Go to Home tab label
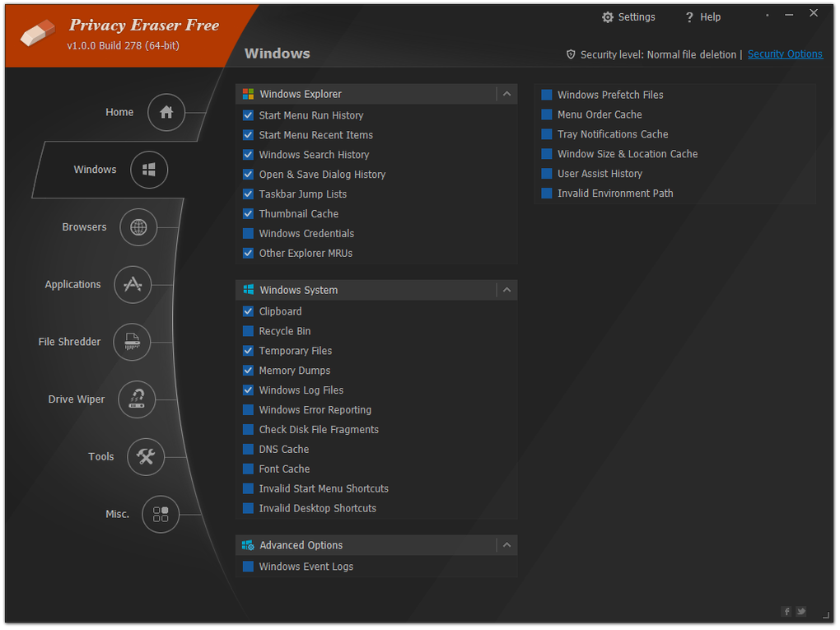This screenshot has width=840, height=630. click(119, 113)
